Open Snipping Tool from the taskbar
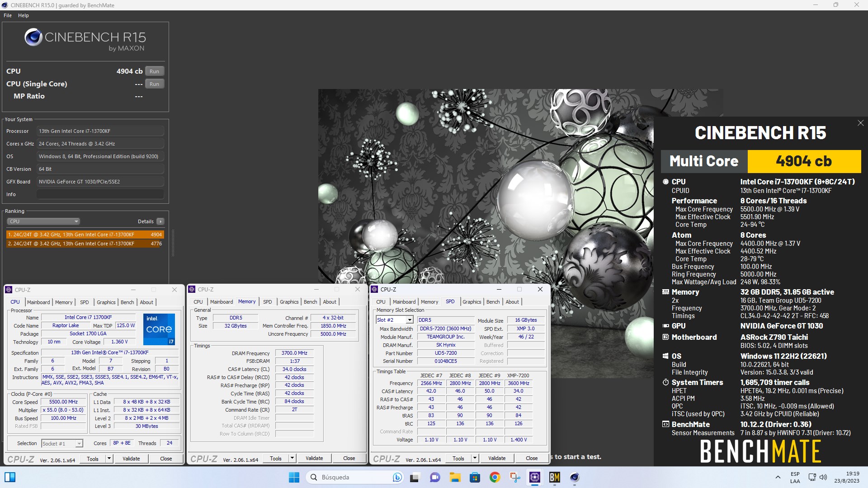Viewport: 868px width, 488px height. pos(514,477)
